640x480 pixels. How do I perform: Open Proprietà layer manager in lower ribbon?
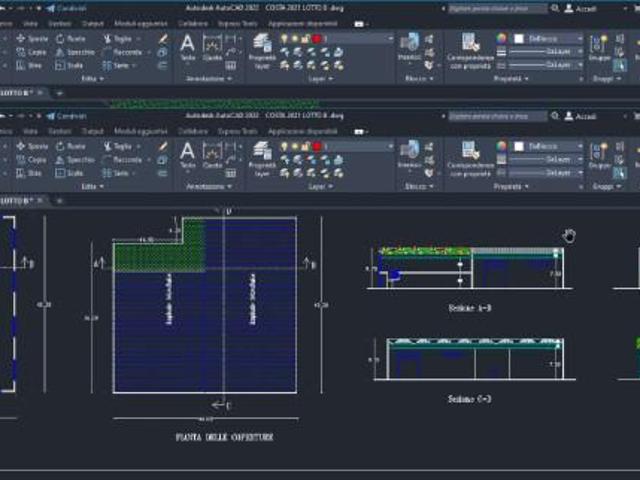pos(262,160)
